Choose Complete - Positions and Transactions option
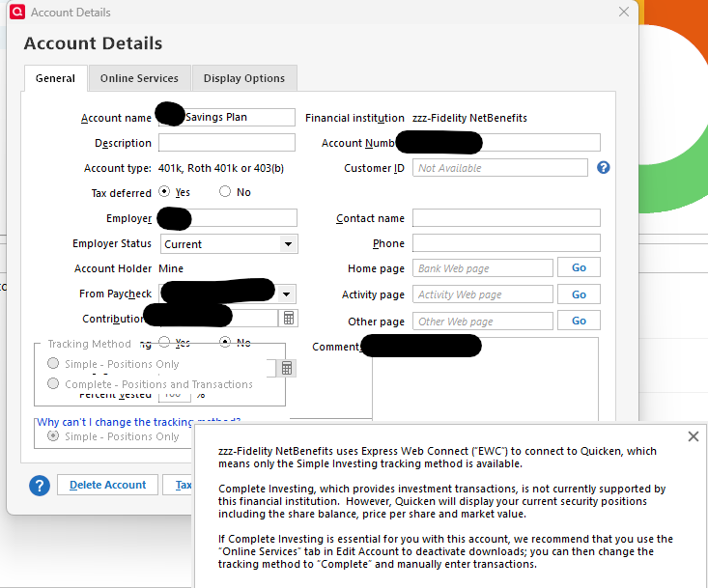This screenshot has width=708, height=588. [53, 383]
